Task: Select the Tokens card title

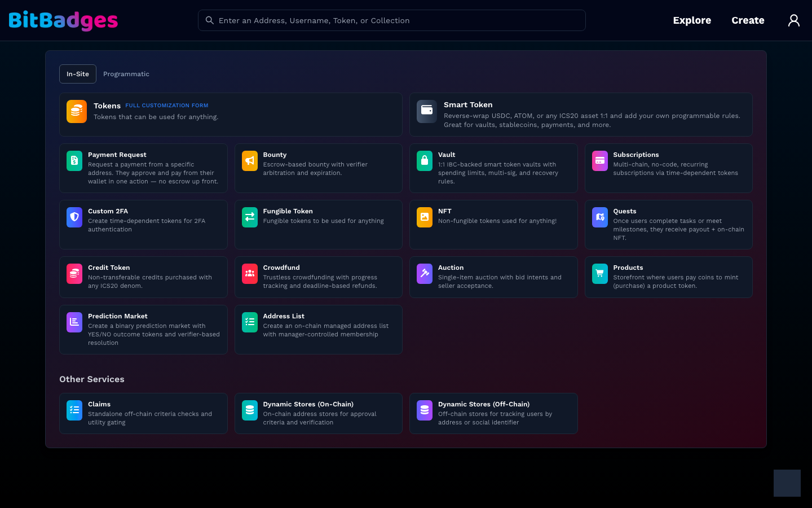Action: pyautogui.click(x=107, y=106)
